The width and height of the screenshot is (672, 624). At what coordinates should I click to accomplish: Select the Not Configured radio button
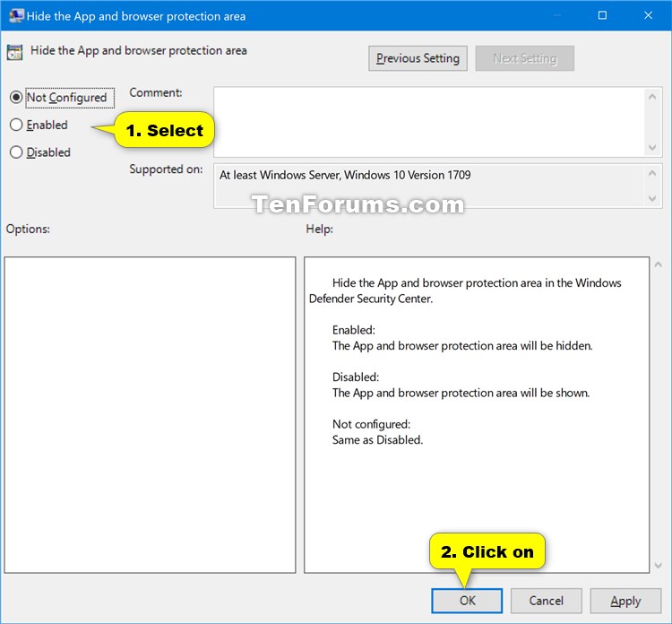click(16, 98)
